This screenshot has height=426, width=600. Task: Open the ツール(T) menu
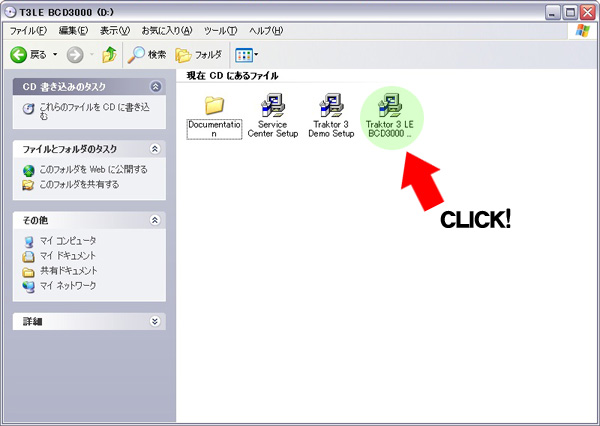click(220, 31)
